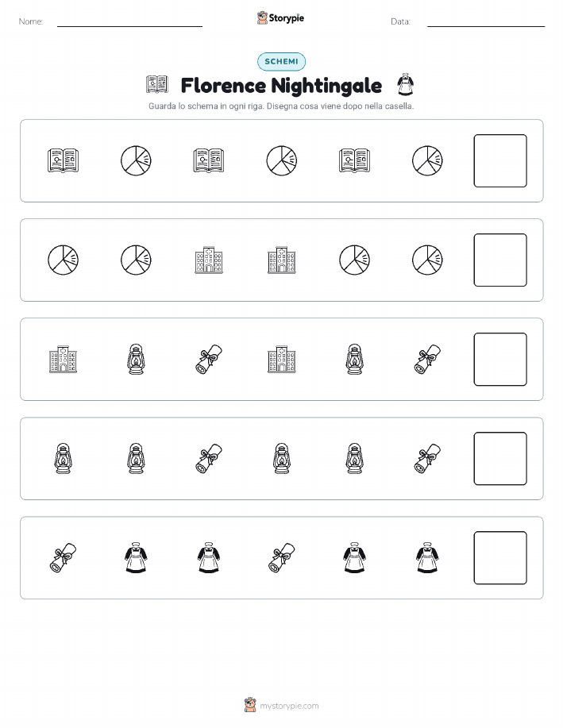Click the answer box in the book and pie chart row
Viewport: 563px width, 728px height.
(x=499, y=160)
